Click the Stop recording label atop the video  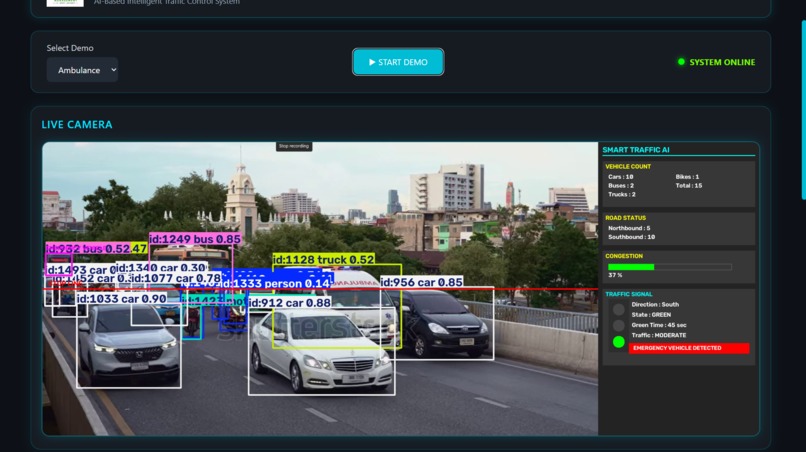[294, 147]
